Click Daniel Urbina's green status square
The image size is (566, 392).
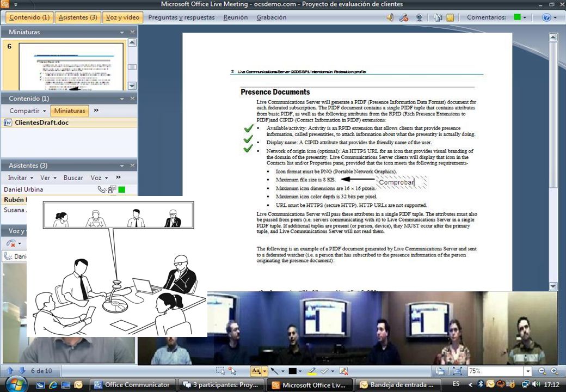pyautogui.click(x=122, y=189)
